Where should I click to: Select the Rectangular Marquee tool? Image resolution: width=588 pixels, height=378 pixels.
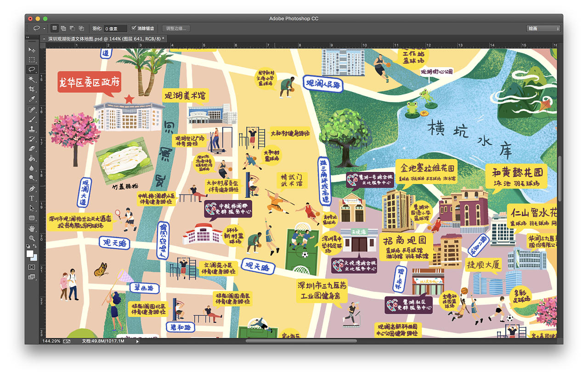pos(32,60)
